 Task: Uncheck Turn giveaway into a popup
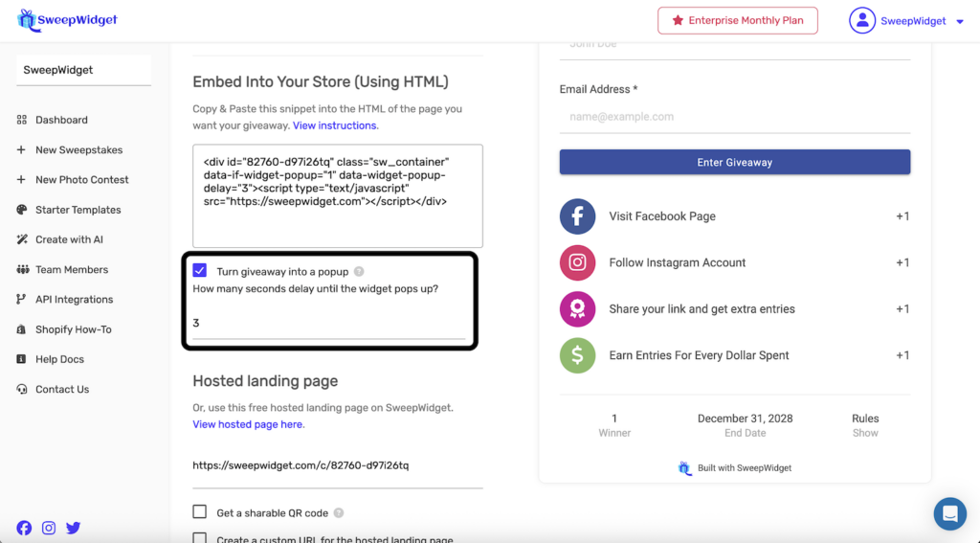click(x=200, y=271)
